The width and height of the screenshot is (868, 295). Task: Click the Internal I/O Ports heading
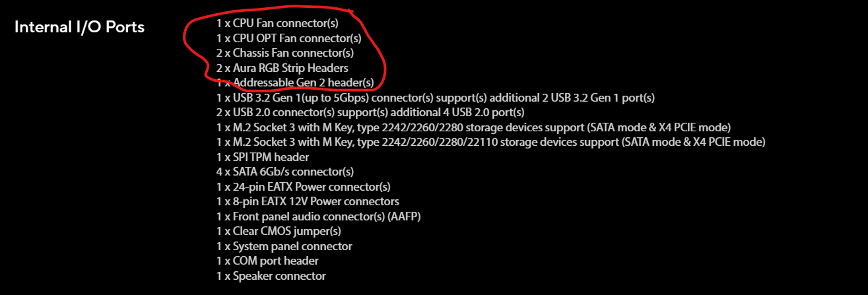point(79,27)
